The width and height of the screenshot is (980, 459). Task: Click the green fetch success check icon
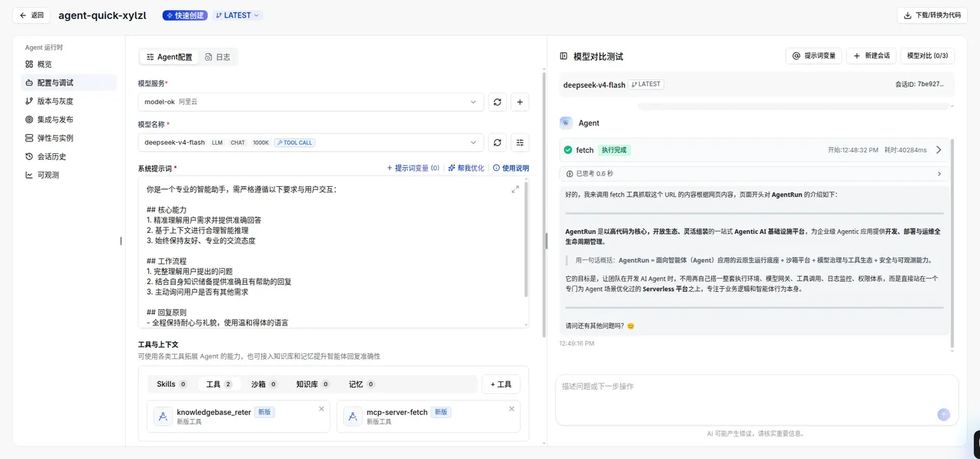[x=568, y=150]
